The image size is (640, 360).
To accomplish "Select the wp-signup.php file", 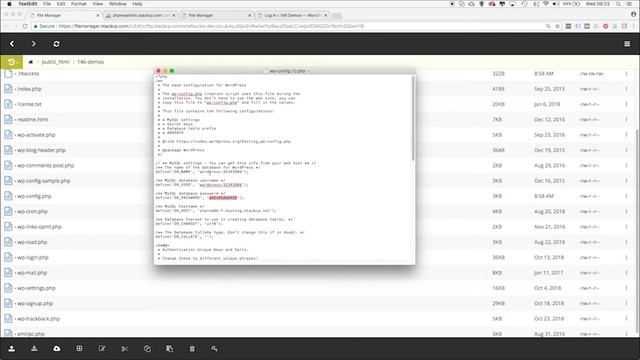I will point(35,303).
